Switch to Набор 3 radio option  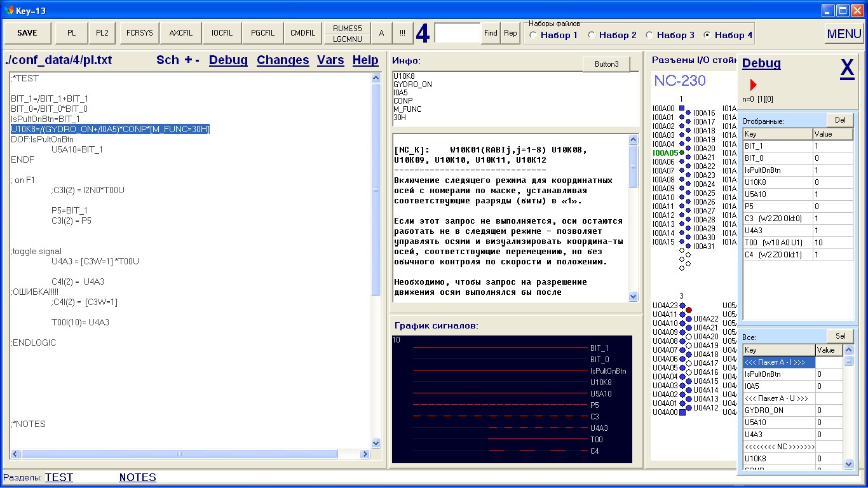click(x=649, y=35)
